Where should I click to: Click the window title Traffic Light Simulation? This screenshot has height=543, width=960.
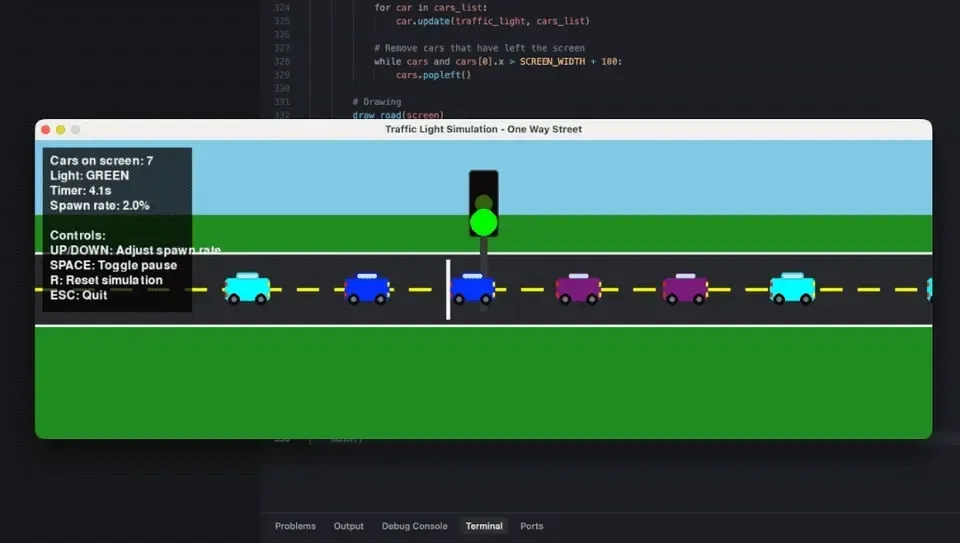(x=483, y=129)
